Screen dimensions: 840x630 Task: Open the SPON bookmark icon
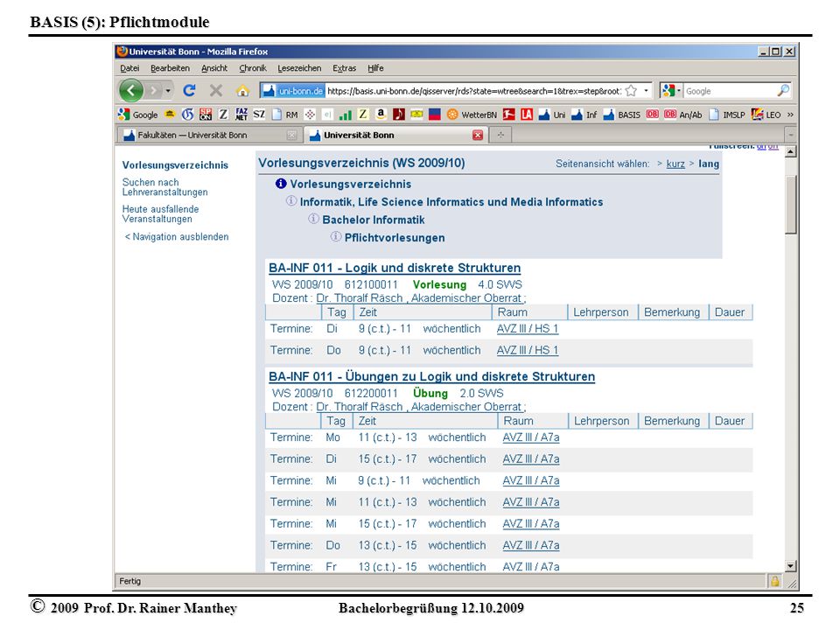pos(206,115)
